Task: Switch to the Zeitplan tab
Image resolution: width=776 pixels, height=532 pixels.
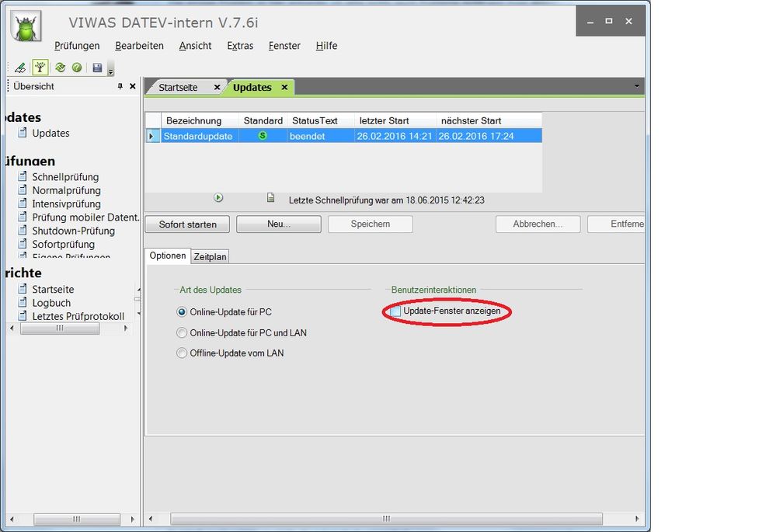Action: click(210, 256)
